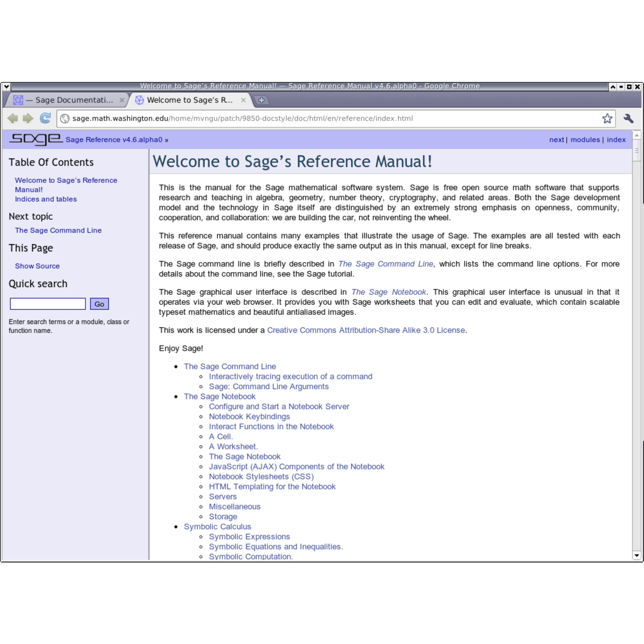Click inside the Quick search field
Viewport: 644px width, 644px height.
click(47, 303)
